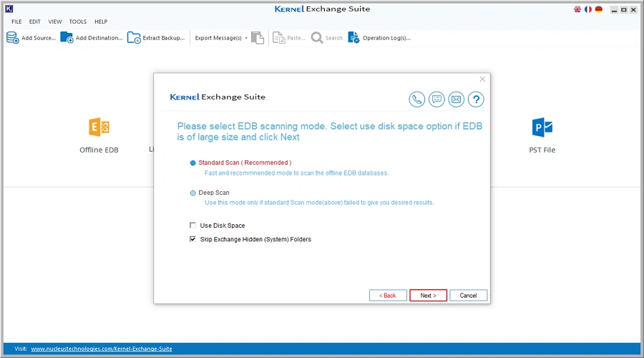The width and height of the screenshot is (644, 358).
Task: Select the PST File icon
Action: click(x=542, y=127)
